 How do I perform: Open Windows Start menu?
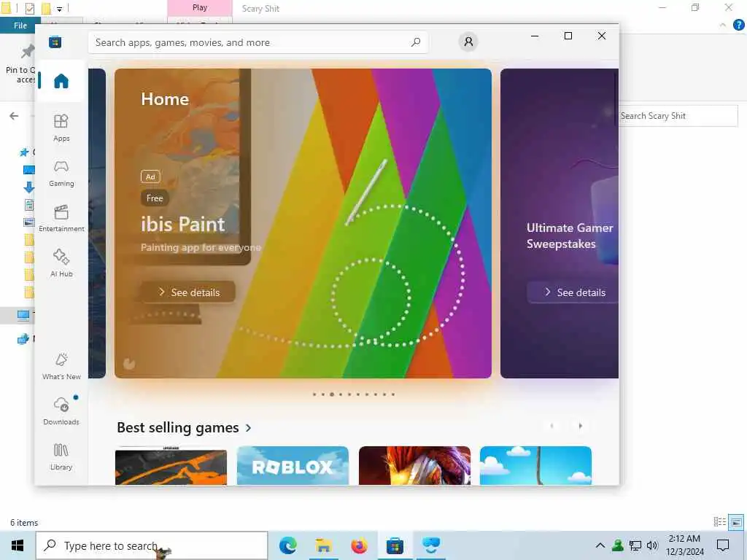[18, 545]
